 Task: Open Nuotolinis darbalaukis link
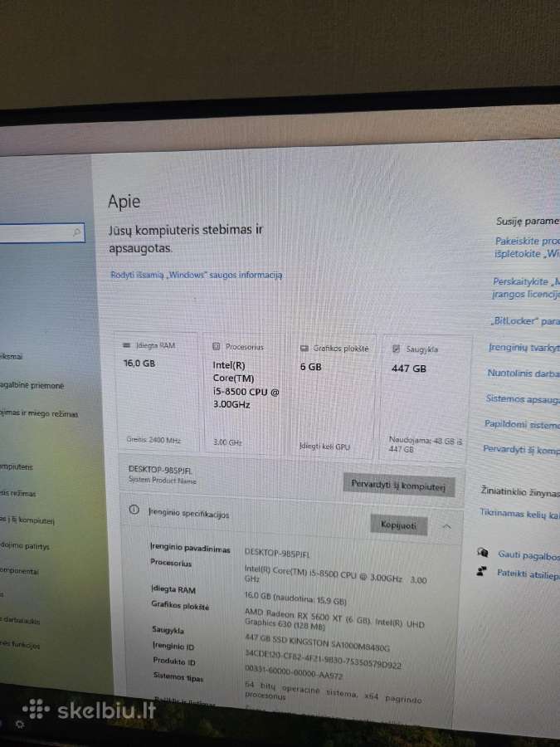[523, 373]
